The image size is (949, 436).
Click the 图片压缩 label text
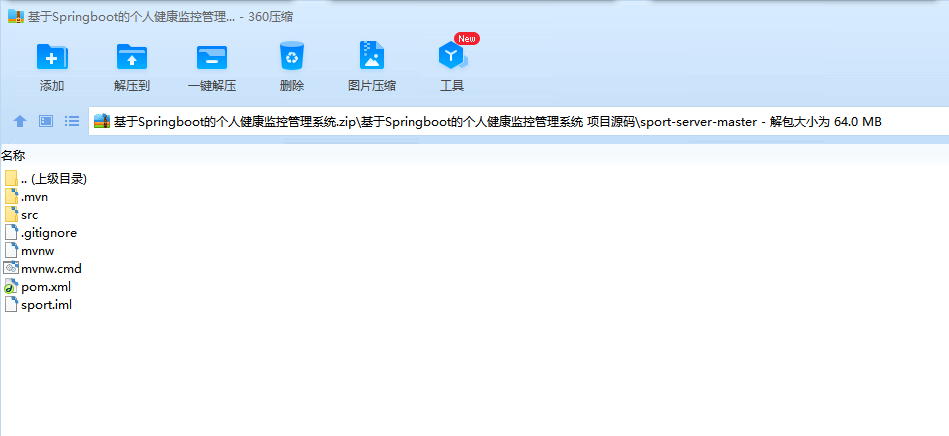click(x=372, y=86)
